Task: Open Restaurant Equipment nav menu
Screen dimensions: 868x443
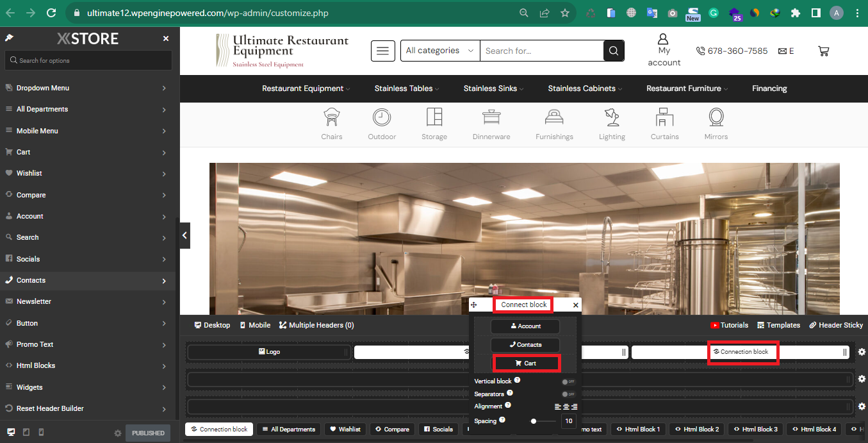Action: click(306, 88)
